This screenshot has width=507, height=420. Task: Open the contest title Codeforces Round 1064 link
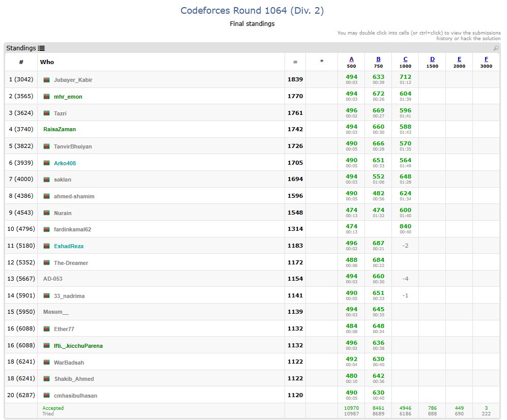252,11
